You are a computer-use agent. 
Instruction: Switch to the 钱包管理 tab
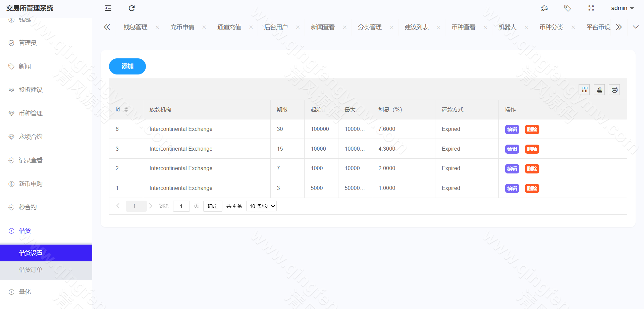[135, 27]
